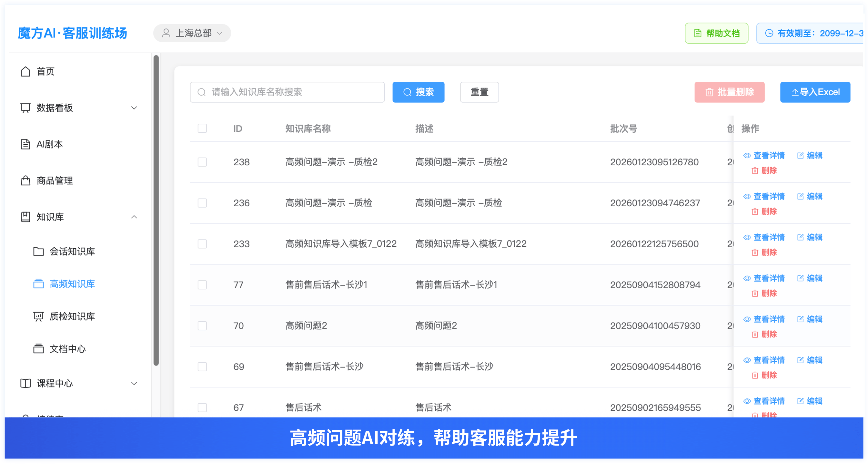Check the box for row ID 238

coord(202,162)
